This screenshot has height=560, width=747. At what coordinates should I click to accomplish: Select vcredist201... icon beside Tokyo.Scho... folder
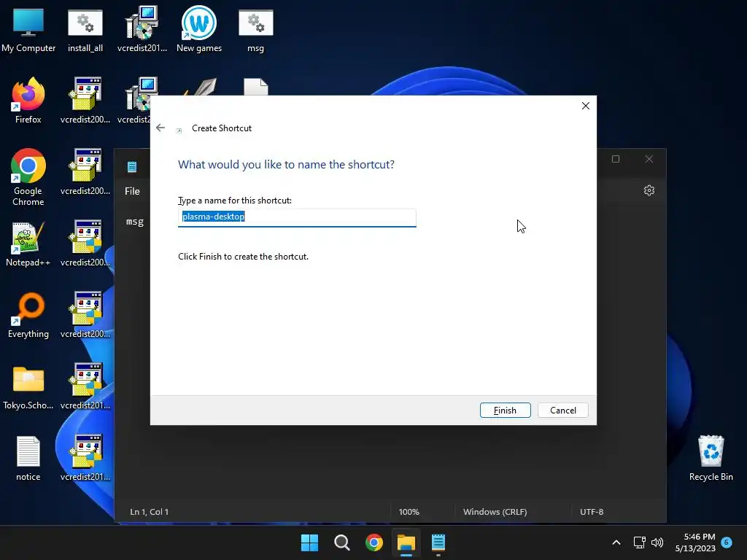(x=85, y=386)
